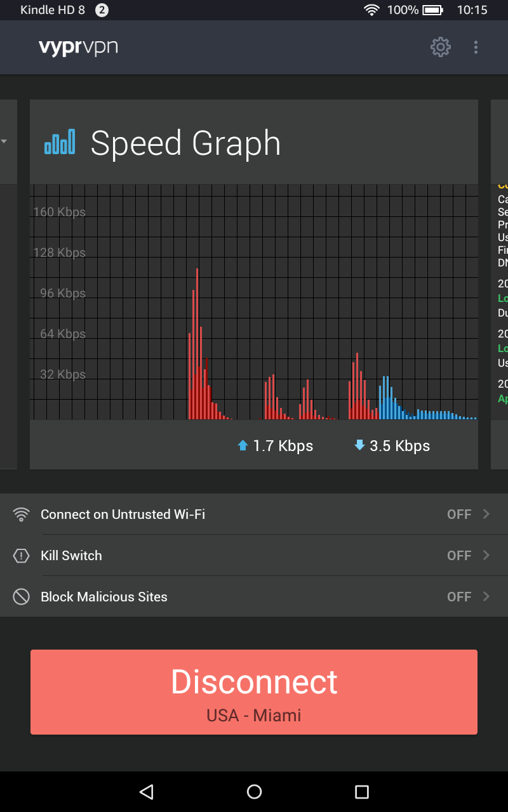
Task: Disconnect from USA - Miami server
Action: pyautogui.click(x=254, y=692)
